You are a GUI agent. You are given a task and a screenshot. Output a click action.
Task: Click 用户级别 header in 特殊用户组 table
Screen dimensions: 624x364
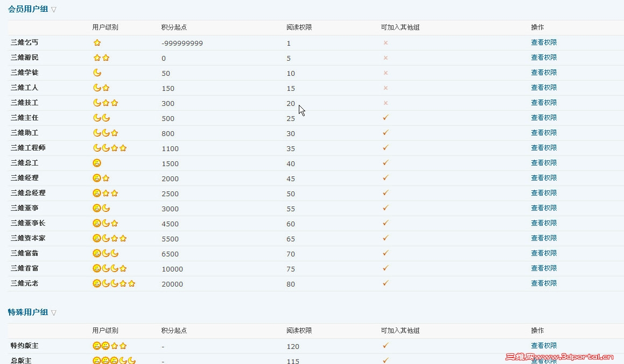point(105,331)
